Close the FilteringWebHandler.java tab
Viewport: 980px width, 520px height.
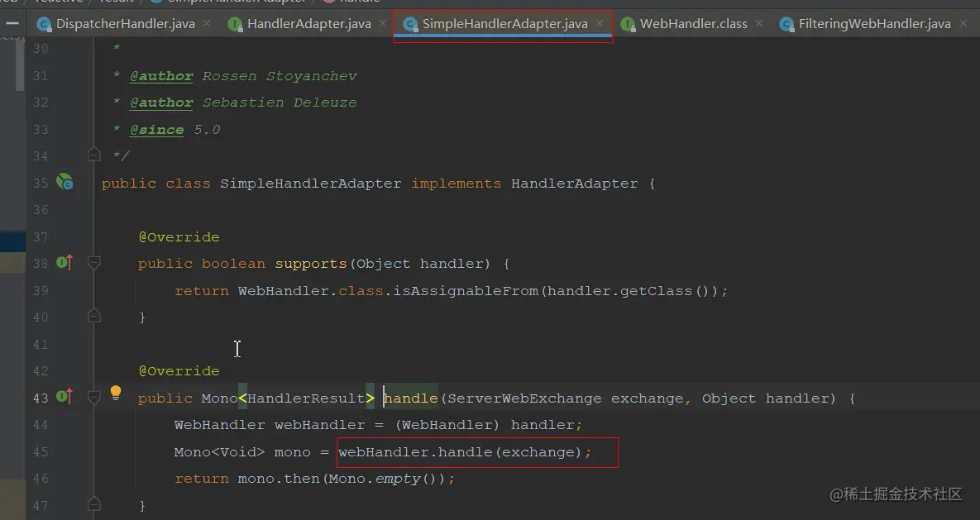[963, 24]
